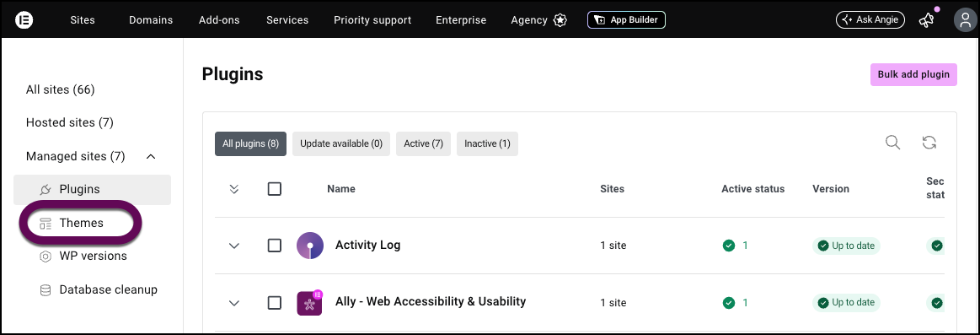Select All sites (66)

pyautogui.click(x=60, y=89)
